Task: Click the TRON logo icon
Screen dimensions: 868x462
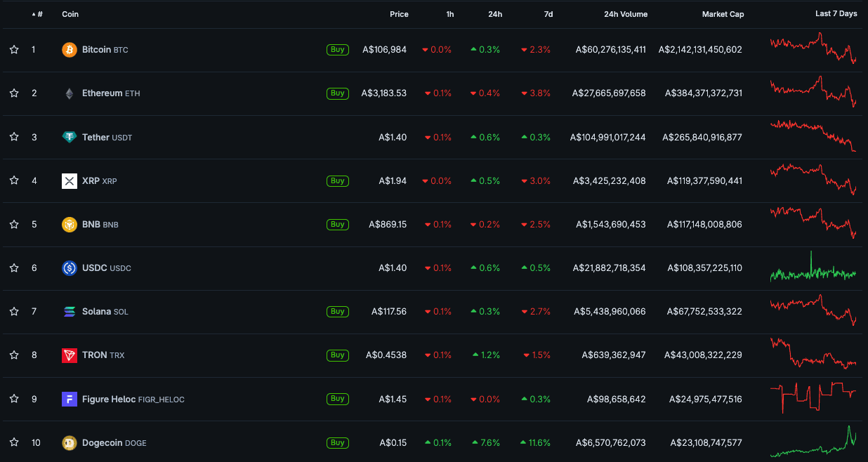Action: point(69,355)
